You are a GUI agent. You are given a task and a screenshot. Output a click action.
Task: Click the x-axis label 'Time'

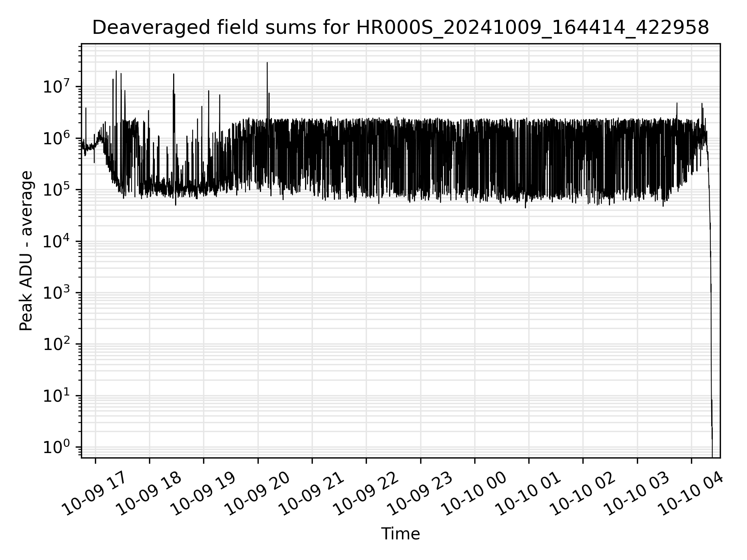[x=400, y=534]
